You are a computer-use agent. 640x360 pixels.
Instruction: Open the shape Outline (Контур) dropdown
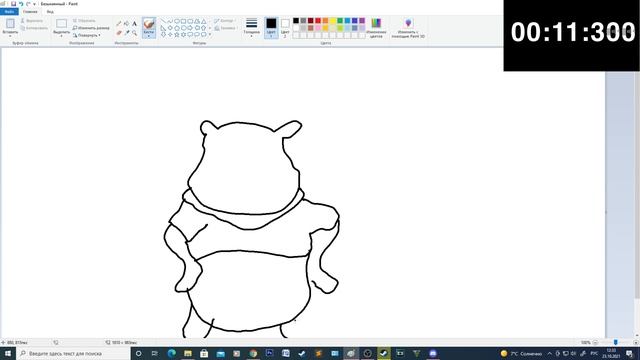coord(225,21)
